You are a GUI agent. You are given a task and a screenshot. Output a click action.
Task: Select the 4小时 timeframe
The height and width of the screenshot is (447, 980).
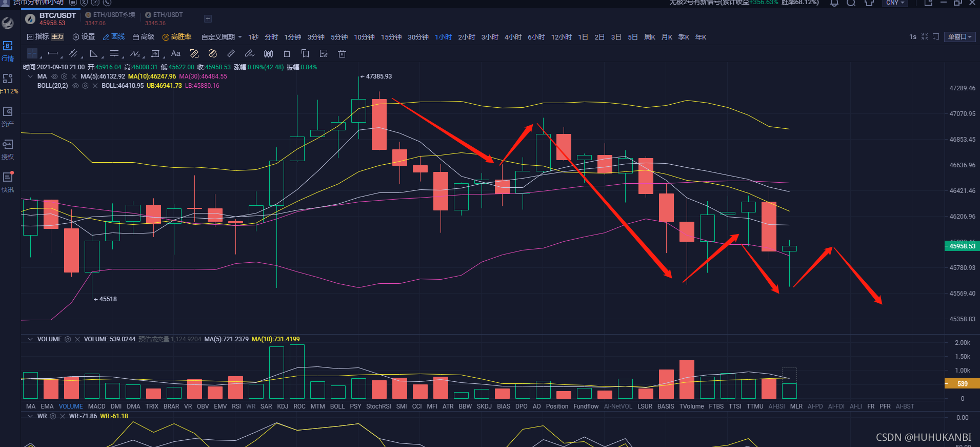click(513, 37)
